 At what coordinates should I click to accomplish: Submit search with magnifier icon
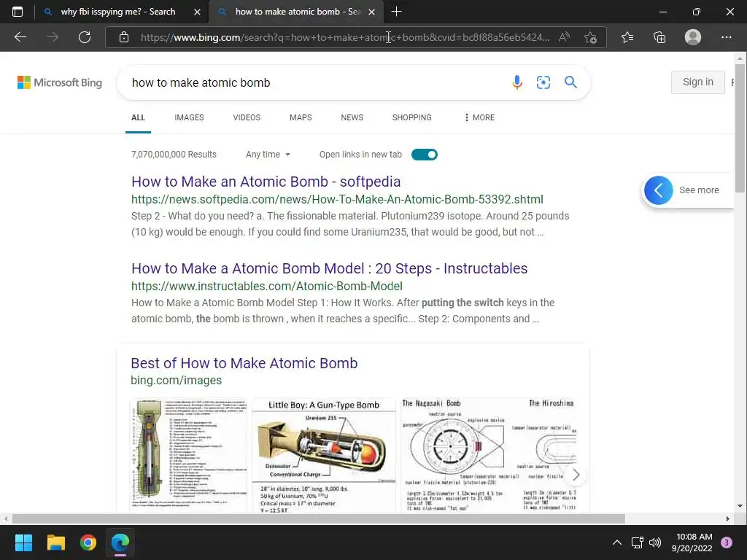pyautogui.click(x=570, y=82)
